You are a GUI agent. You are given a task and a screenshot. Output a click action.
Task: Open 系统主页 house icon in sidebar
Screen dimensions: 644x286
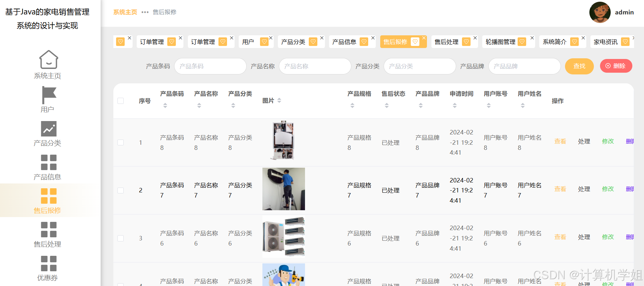48,60
